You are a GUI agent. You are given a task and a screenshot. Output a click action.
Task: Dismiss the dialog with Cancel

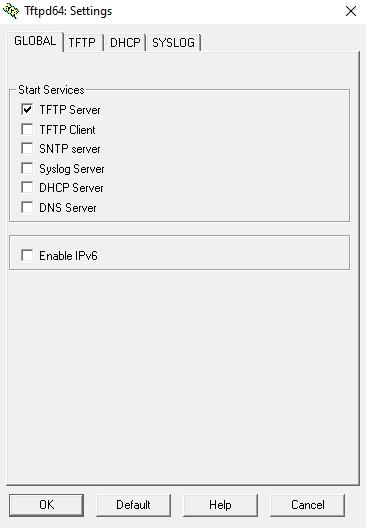tap(307, 505)
